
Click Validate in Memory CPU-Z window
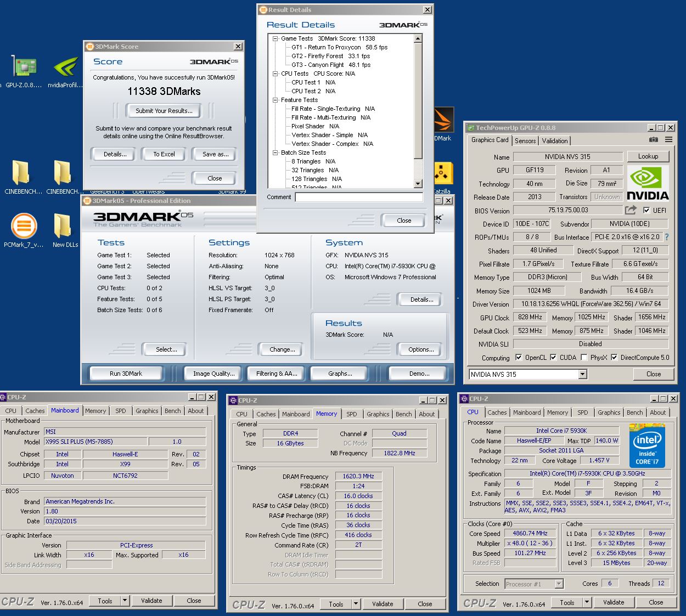coord(383,604)
